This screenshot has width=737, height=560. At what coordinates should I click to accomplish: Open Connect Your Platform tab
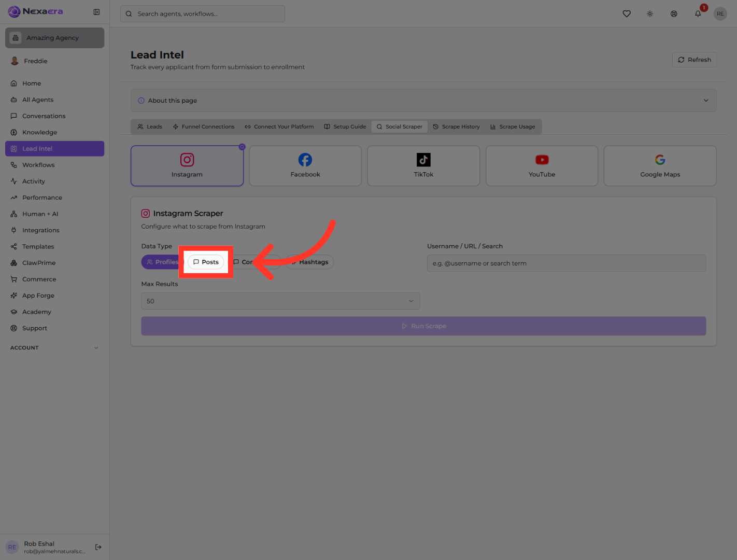click(x=279, y=127)
